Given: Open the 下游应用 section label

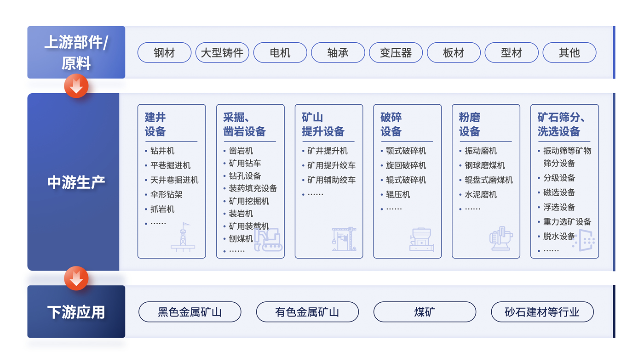Looking at the screenshot, I should [76, 312].
